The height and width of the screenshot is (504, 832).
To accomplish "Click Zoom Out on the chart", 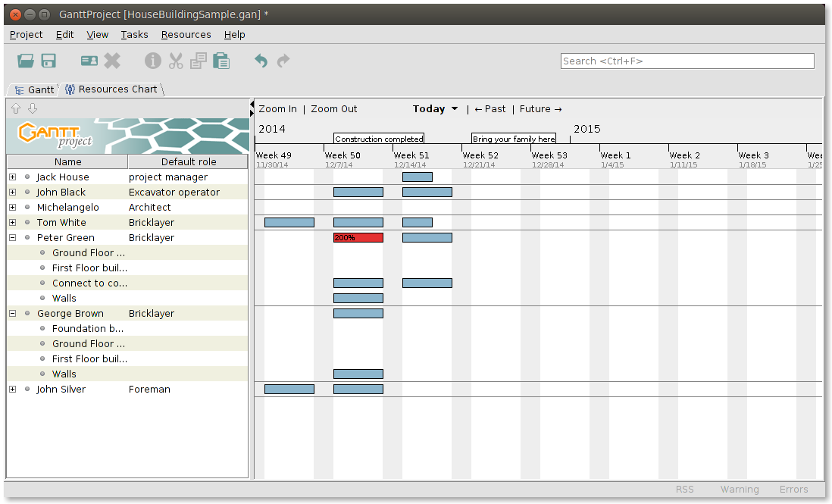I will [333, 109].
